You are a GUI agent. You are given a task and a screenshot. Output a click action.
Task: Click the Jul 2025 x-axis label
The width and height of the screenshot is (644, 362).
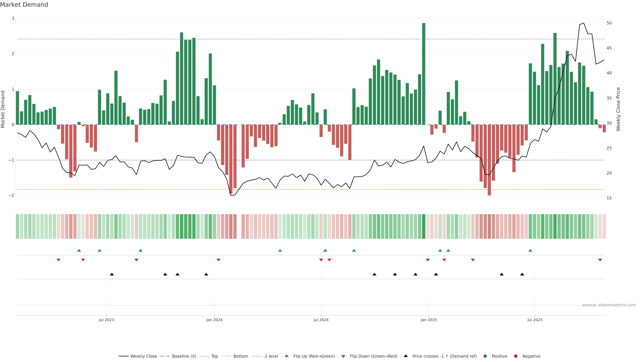pyautogui.click(x=535, y=320)
